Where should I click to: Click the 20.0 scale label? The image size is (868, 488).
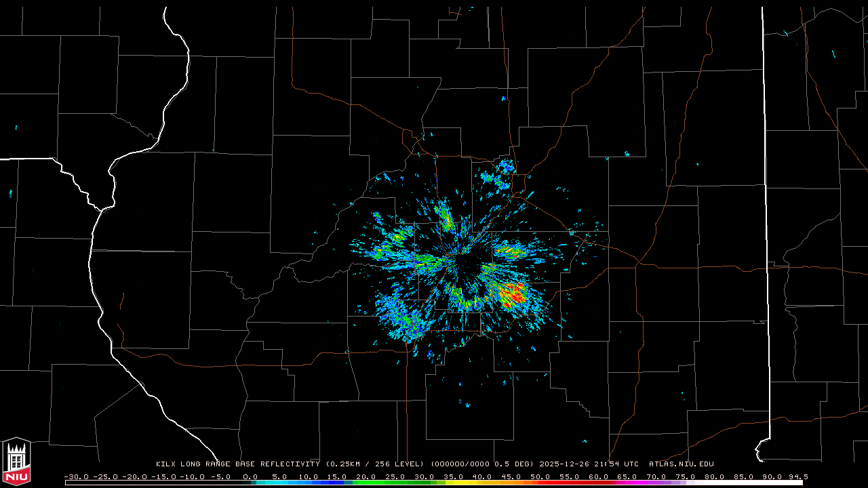coord(366,477)
